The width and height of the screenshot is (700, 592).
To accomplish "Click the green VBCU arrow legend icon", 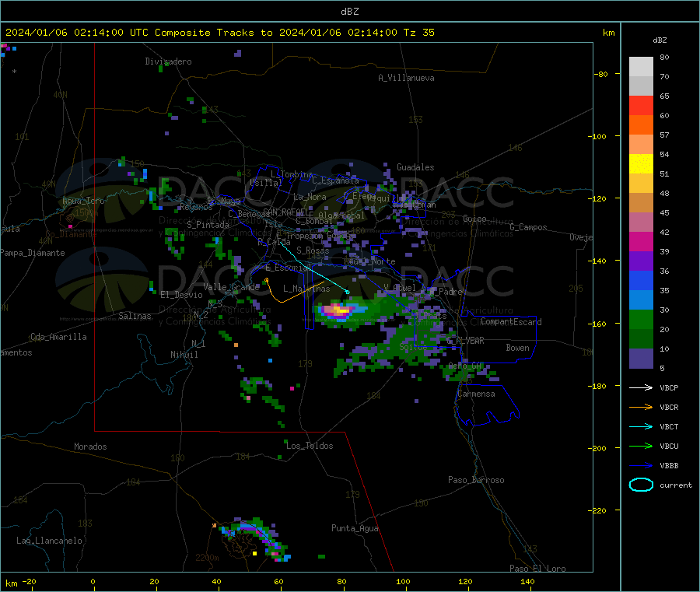I will pos(641,446).
